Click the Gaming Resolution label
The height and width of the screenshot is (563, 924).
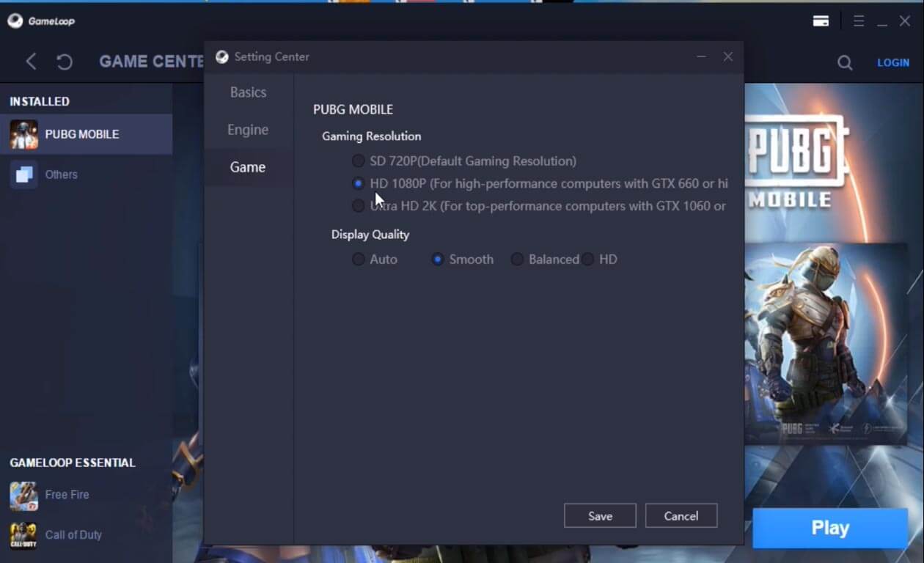click(x=372, y=136)
